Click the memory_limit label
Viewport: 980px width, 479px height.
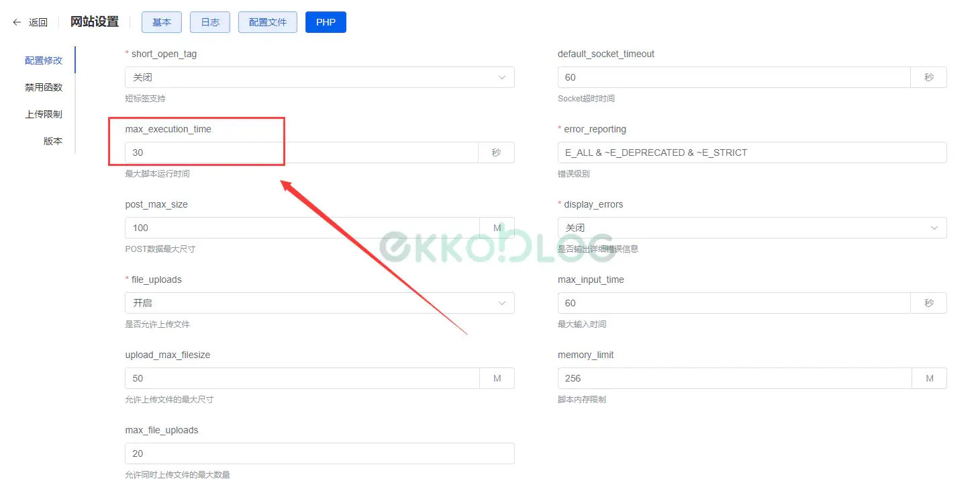[586, 355]
